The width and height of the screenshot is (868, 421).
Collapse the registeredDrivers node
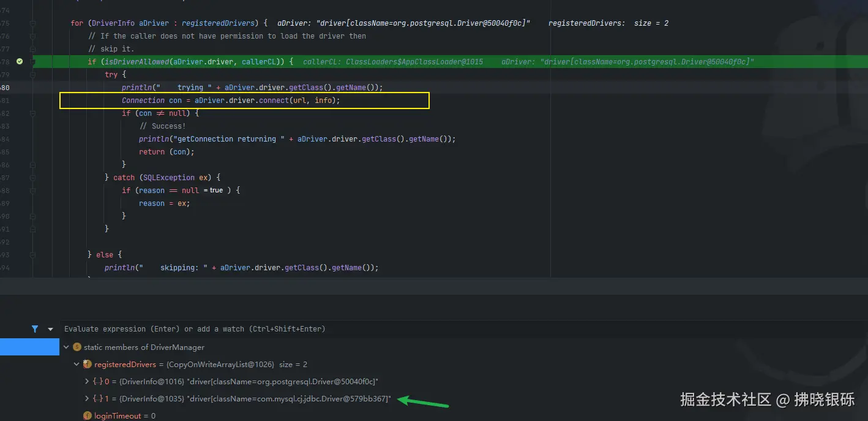[x=77, y=364]
